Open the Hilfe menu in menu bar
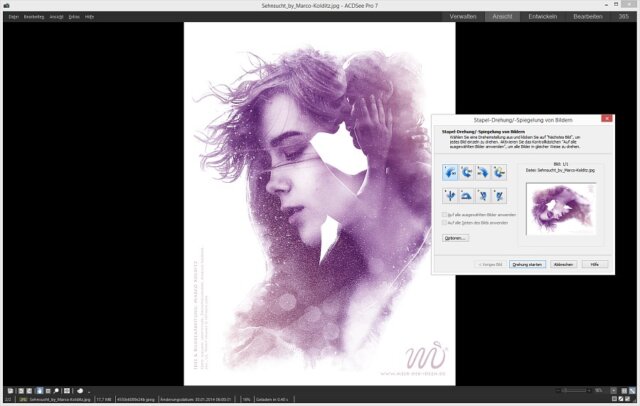Image resolution: width=640 pixels, height=406 pixels. tap(89, 17)
